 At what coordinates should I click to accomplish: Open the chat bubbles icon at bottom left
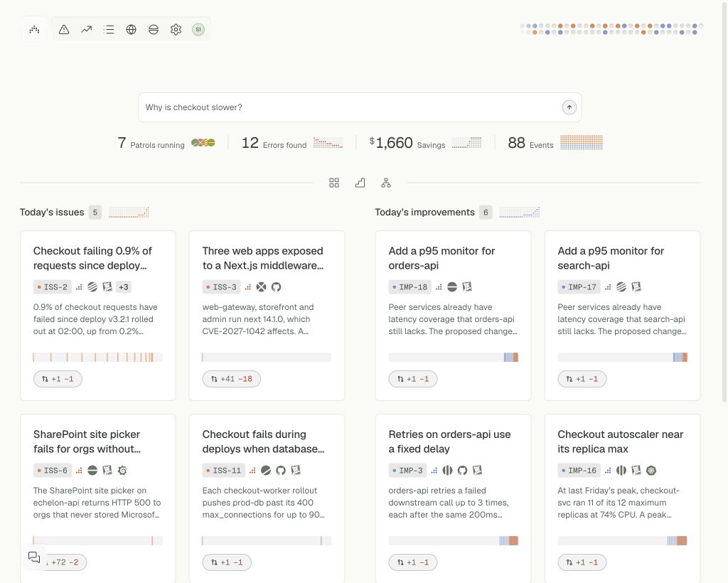34,557
